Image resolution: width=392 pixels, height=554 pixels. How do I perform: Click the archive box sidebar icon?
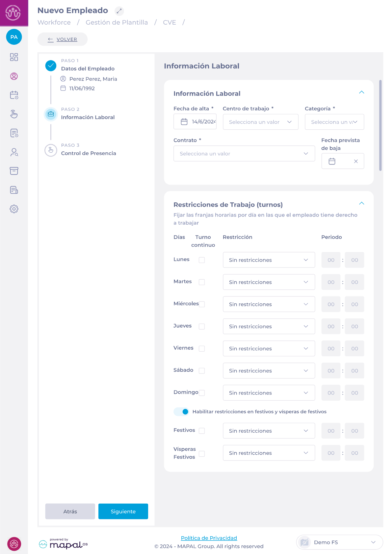pyautogui.click(x=14, y=171)
